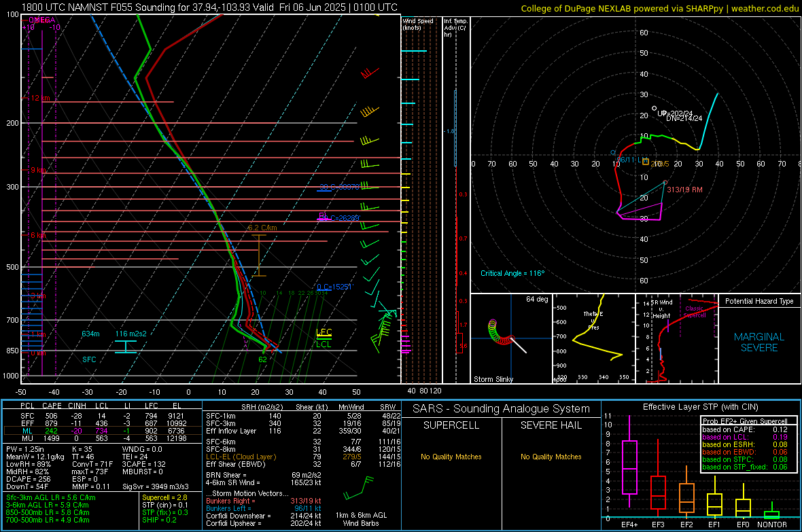Click the 116 m2s2 effective SRH label
The height and width of the screenshot is (532, 802).
coord(130,334)
